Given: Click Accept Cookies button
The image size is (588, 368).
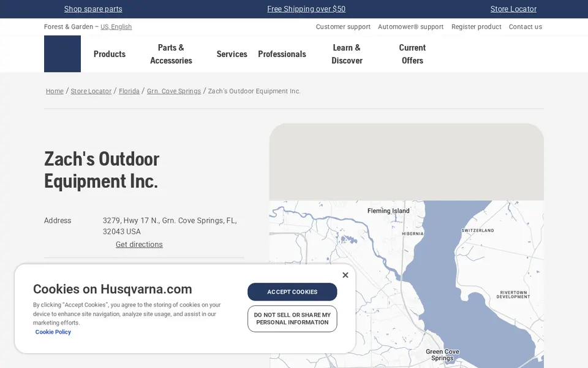Looking at the screenshot, I should pyautogui.click(x=292, y=292).
